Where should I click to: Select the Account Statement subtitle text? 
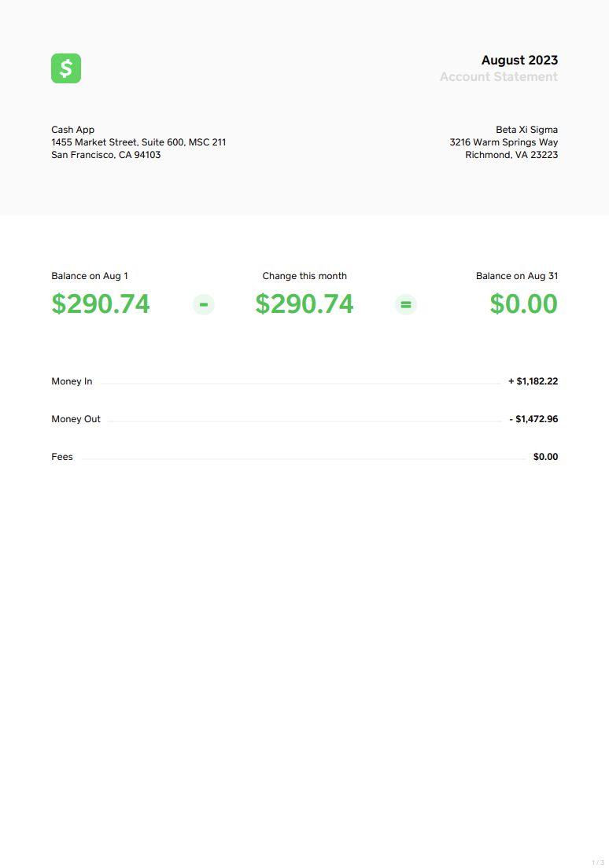tap(498, 77)
